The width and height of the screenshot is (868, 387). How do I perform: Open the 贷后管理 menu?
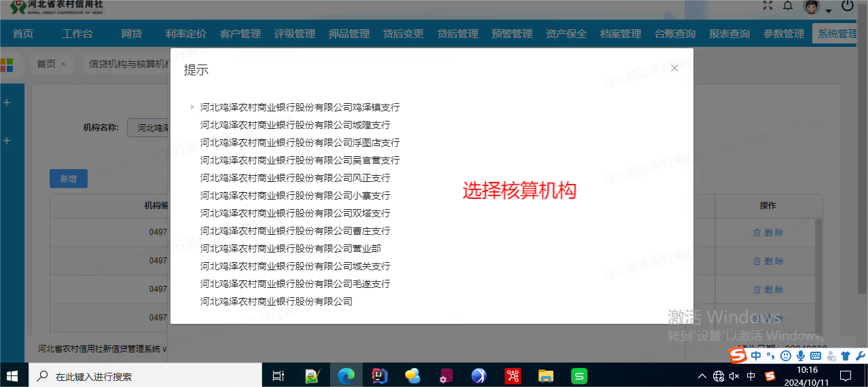click(458, 34)
